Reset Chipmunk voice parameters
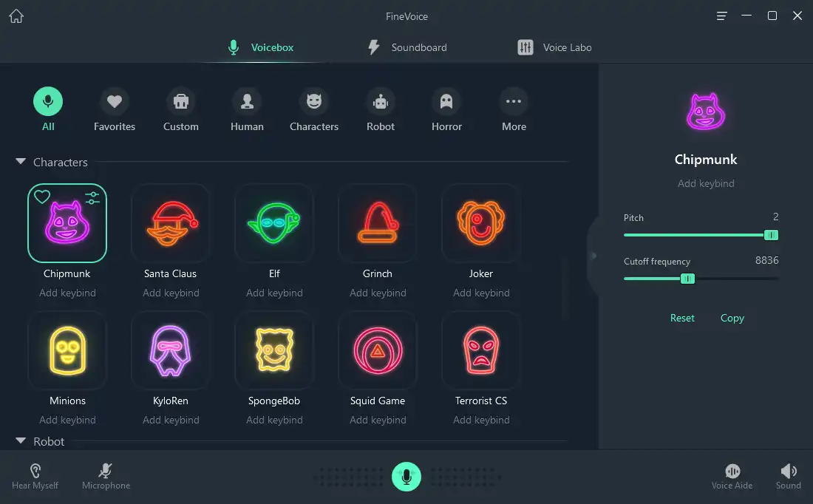The width and height of the screenshot is (813, 504). pyautogui.click(x=682, y=318)
